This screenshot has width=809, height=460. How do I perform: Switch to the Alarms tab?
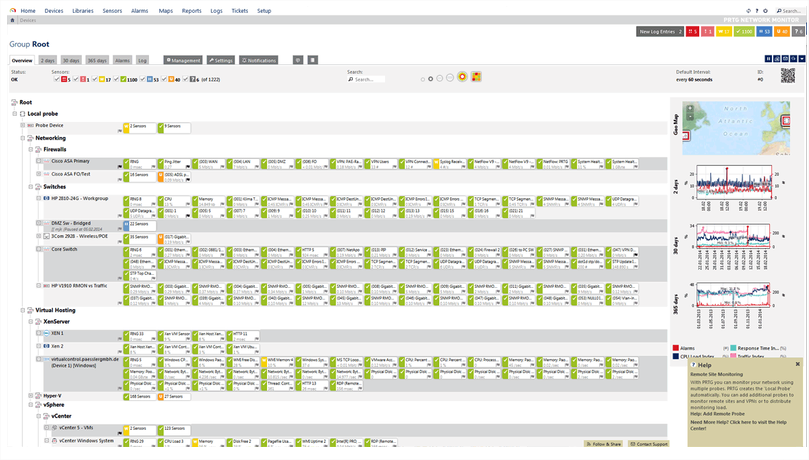coord(122,60)
